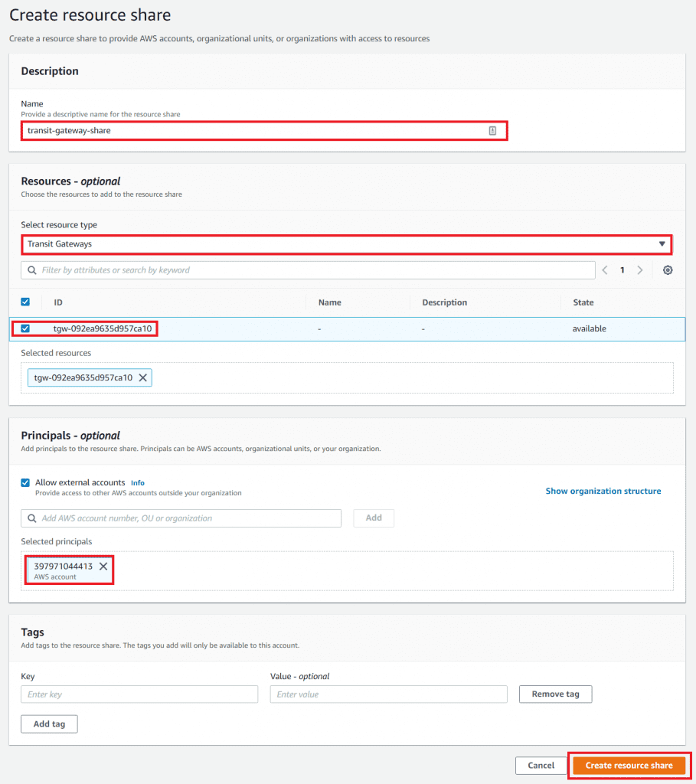The width and height of the screenshot is (696, 784).
Task: Disable Allow external accounts checkbox
Action: click(x=25, y=483)
